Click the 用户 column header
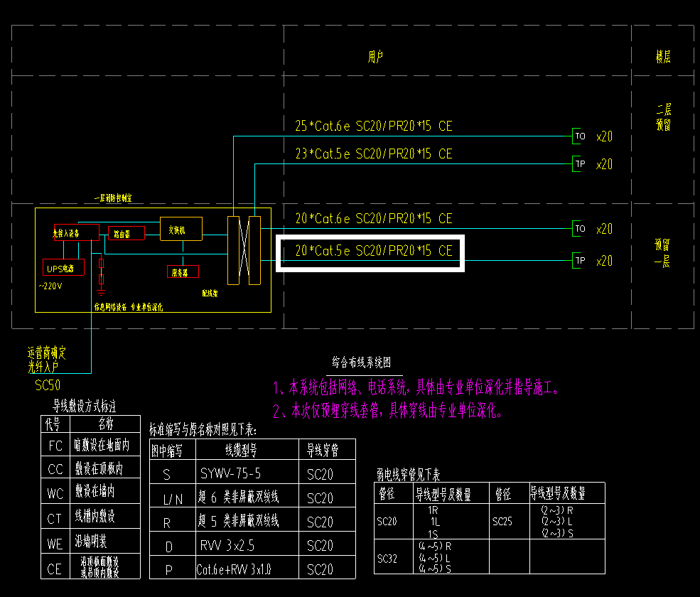 (375, 57)
